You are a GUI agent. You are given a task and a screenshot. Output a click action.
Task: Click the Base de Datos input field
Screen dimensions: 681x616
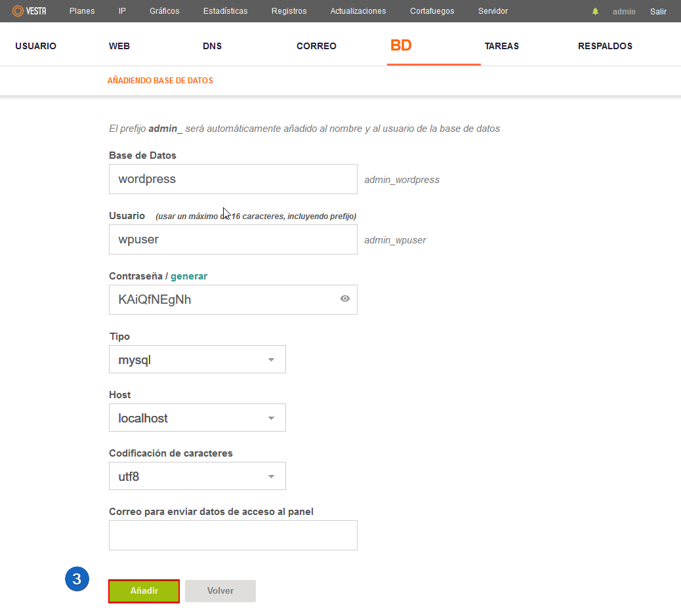tap(233, 179)
